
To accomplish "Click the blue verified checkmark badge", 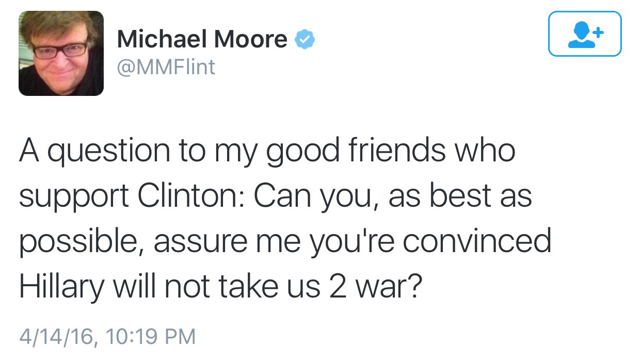I will (x=305, y=40).
